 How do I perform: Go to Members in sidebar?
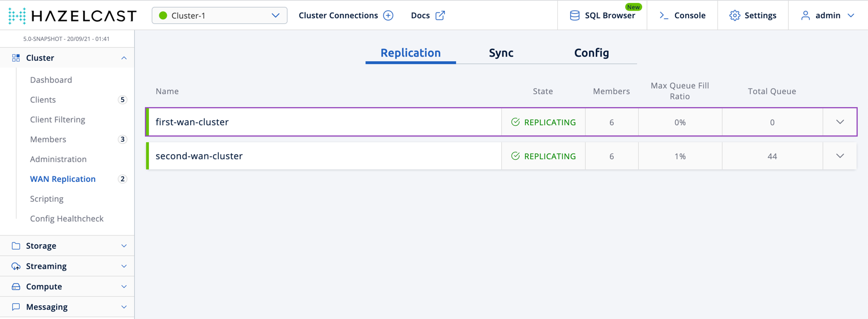(x=48, y=139)
